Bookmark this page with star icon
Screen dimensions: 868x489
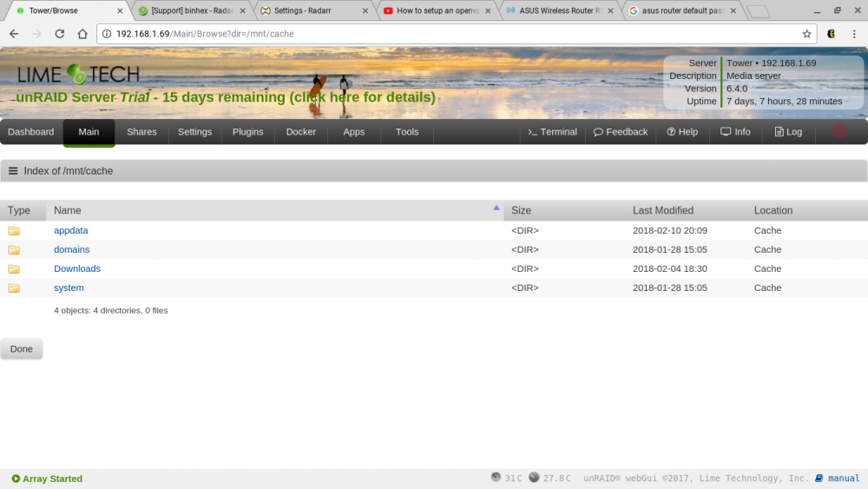(x=806, y=34)
